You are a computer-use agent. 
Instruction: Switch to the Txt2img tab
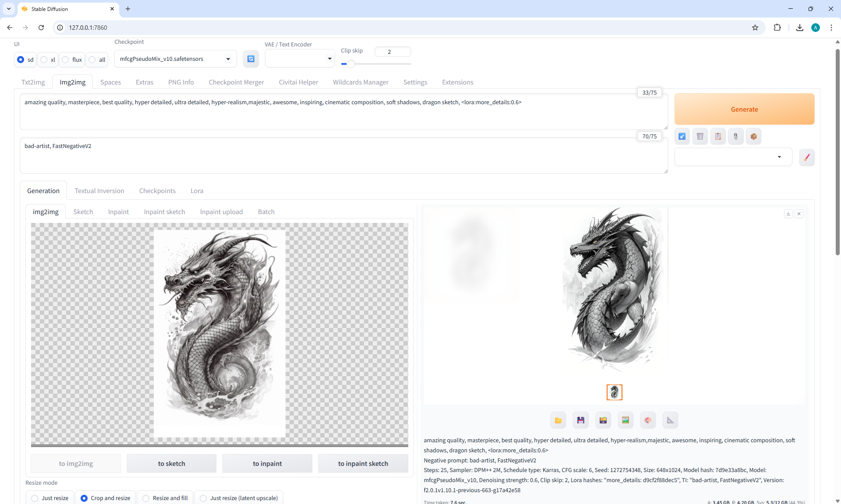[x=33, y=82]
